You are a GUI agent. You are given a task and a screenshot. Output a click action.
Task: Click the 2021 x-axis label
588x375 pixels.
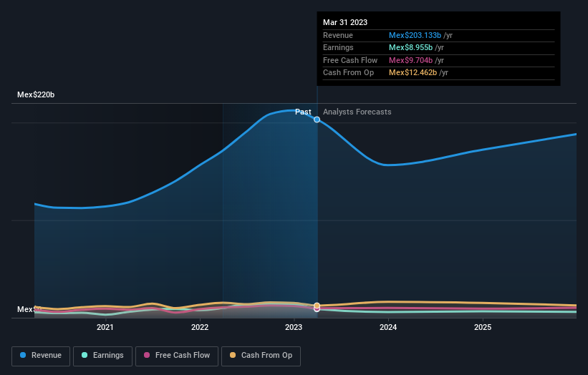pyautogui.click(x=105, y=327)
